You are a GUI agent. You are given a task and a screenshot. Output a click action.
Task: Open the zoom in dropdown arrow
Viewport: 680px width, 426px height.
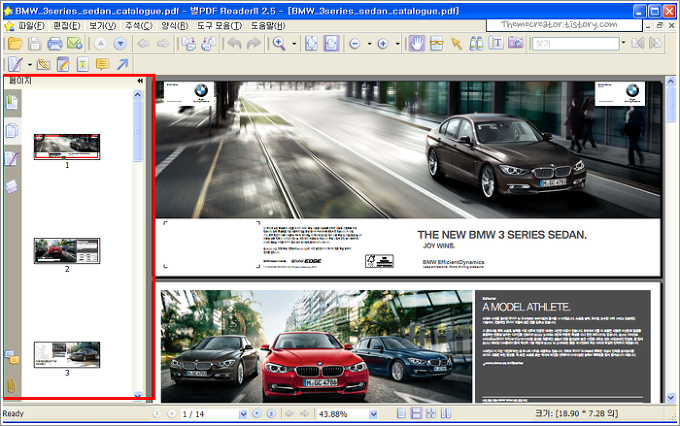coord(397,44)
